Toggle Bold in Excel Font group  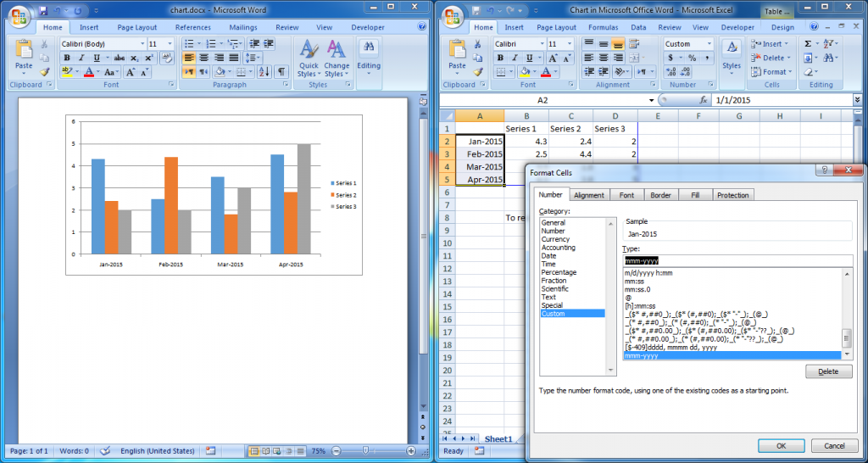point(500,58)
